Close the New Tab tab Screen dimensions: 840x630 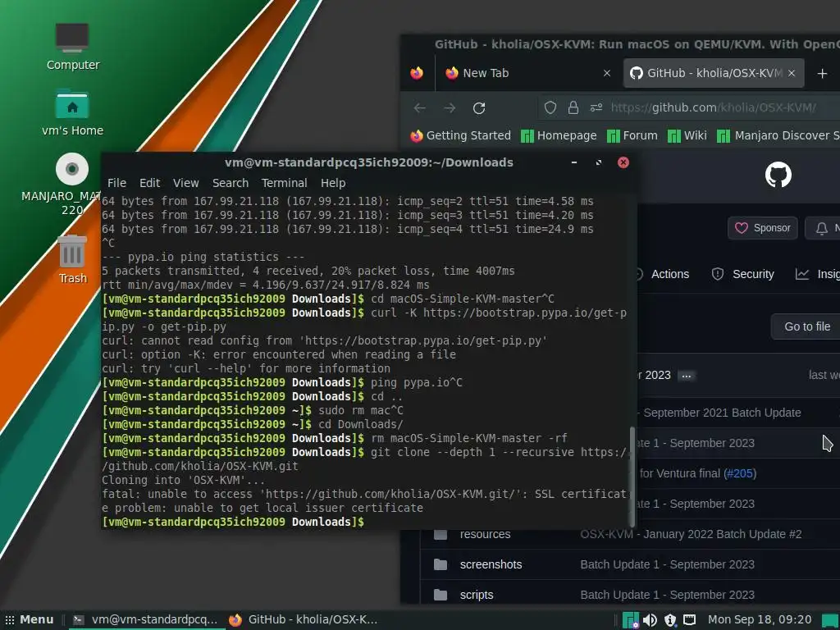tap(606, 73)
